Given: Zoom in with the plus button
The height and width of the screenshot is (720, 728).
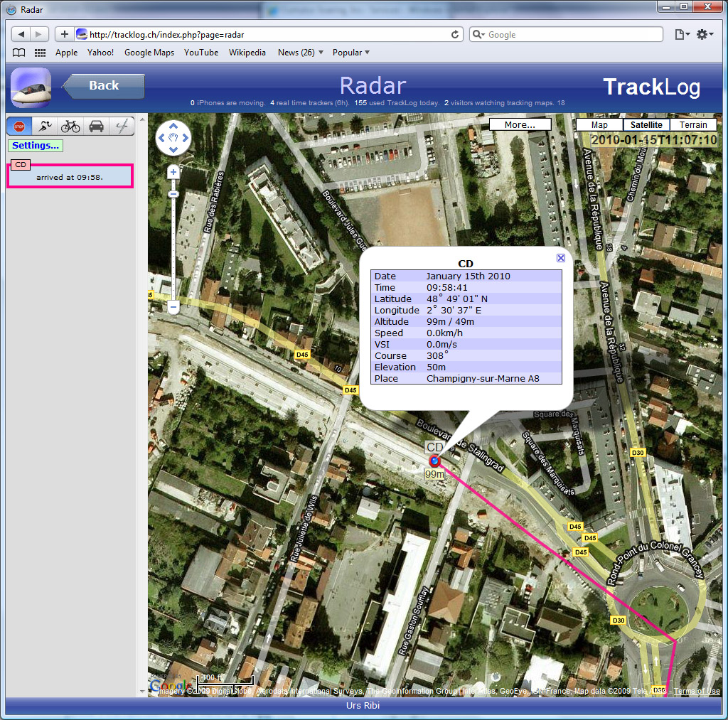Looking at the screenshot, I should pyautogui.click(x=173, y=172).
